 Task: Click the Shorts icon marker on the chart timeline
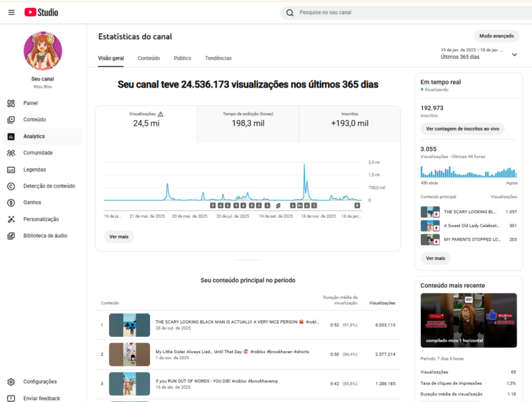pyautogui.click(x=278, y=206)
